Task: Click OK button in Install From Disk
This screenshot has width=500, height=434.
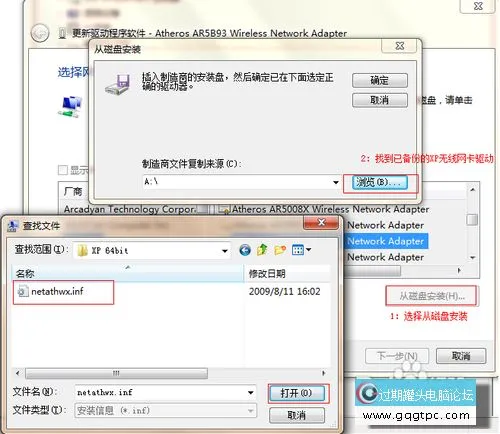Action: (x=380, y=80)
